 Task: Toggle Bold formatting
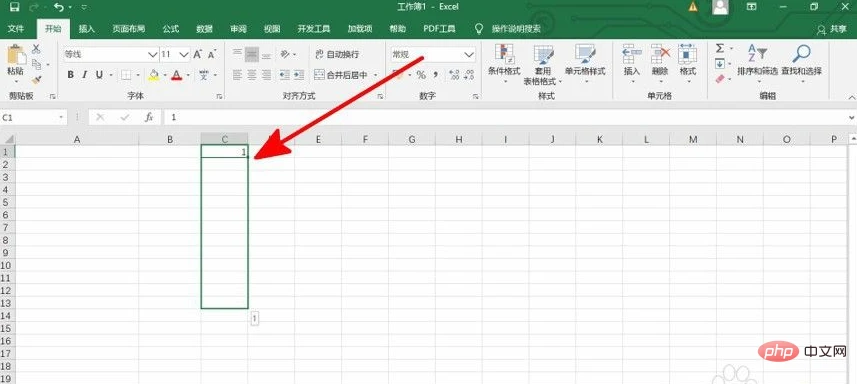point(71,75)
